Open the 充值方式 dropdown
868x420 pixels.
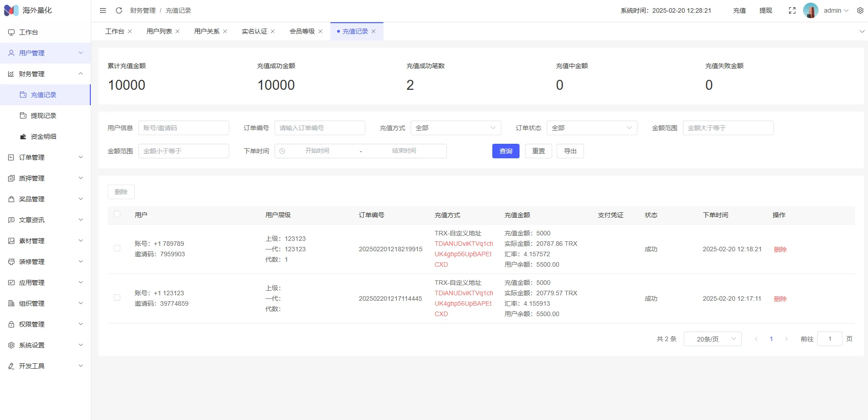pos(456,128)
